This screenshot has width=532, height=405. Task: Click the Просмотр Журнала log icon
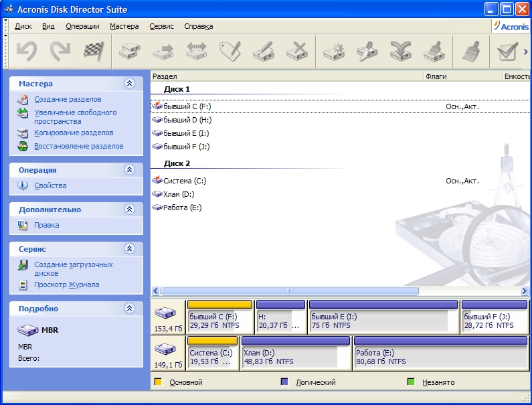pos(23,285)
